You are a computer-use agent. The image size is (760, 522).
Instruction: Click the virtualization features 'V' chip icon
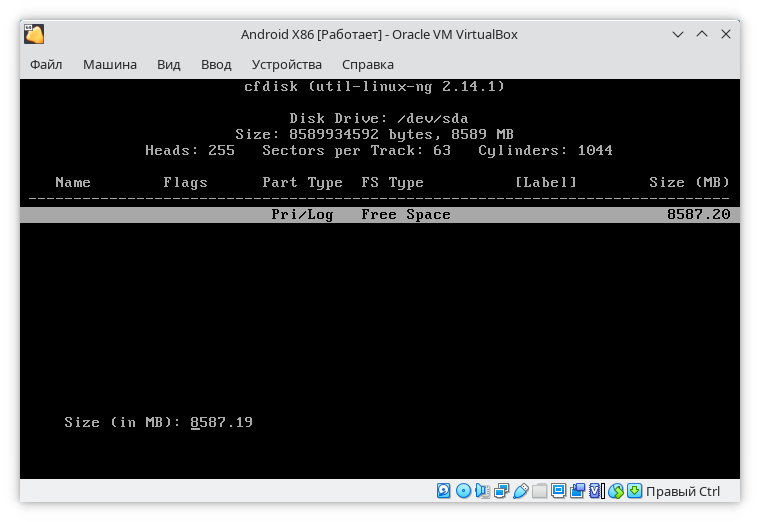click(597, 491)
